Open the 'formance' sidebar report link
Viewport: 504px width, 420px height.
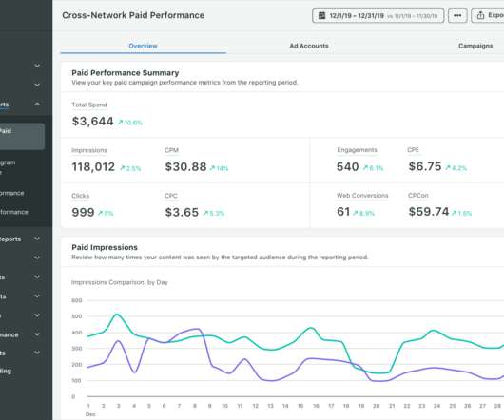[x=14, y=212]
